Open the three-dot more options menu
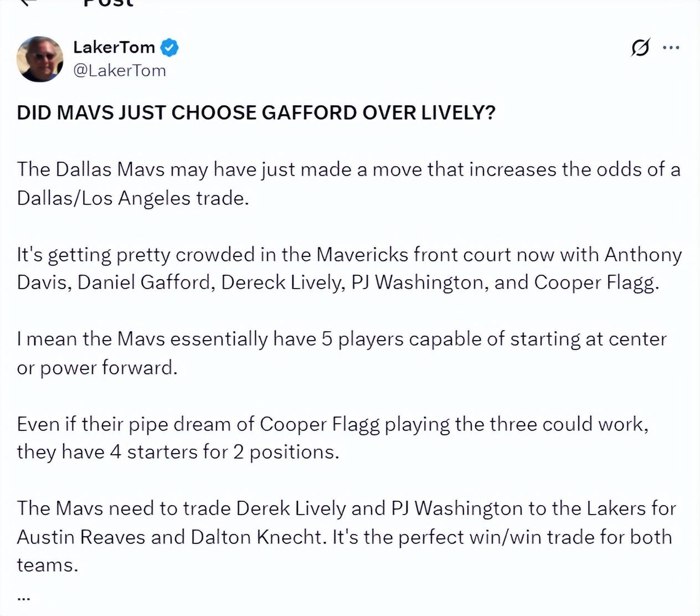The height and width of the screenshot is (616, 700). [671, 48]
